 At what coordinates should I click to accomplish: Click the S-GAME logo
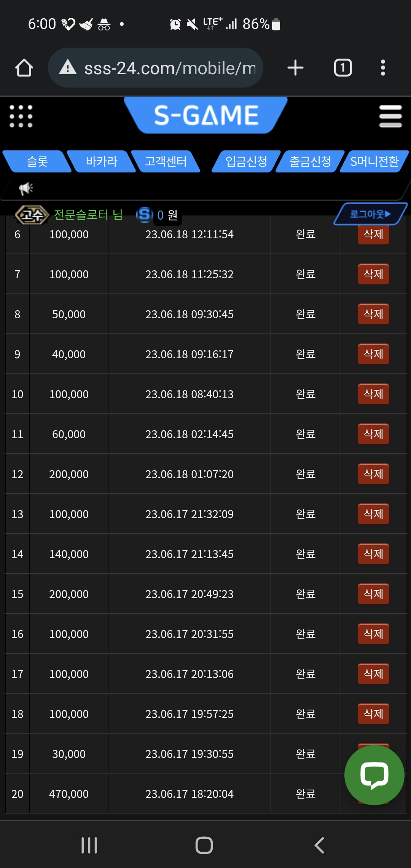click(206, 115)
